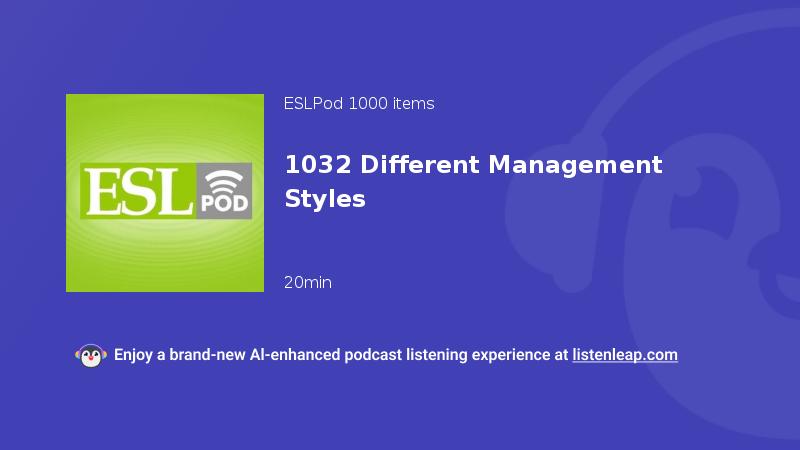Click the ESL Pod cover artwork
Screen dimensions: 800x450
pos(165,193)
